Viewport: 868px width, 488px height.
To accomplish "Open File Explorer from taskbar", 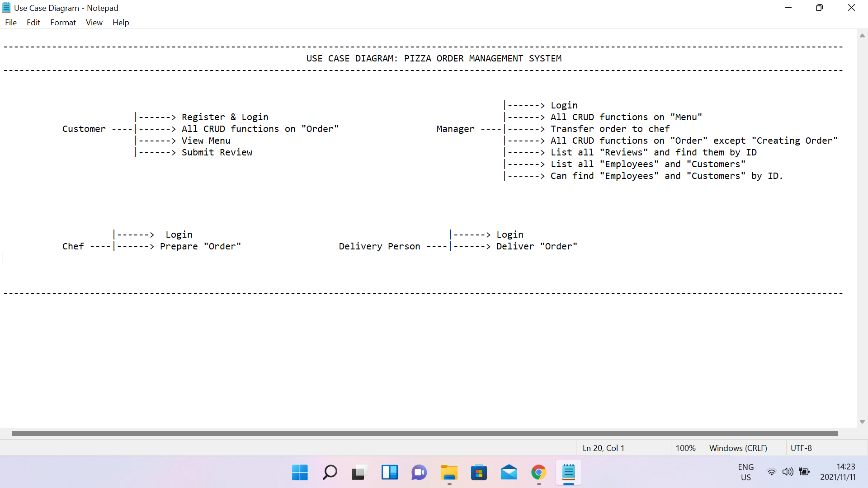I will (x=449, y=473).
